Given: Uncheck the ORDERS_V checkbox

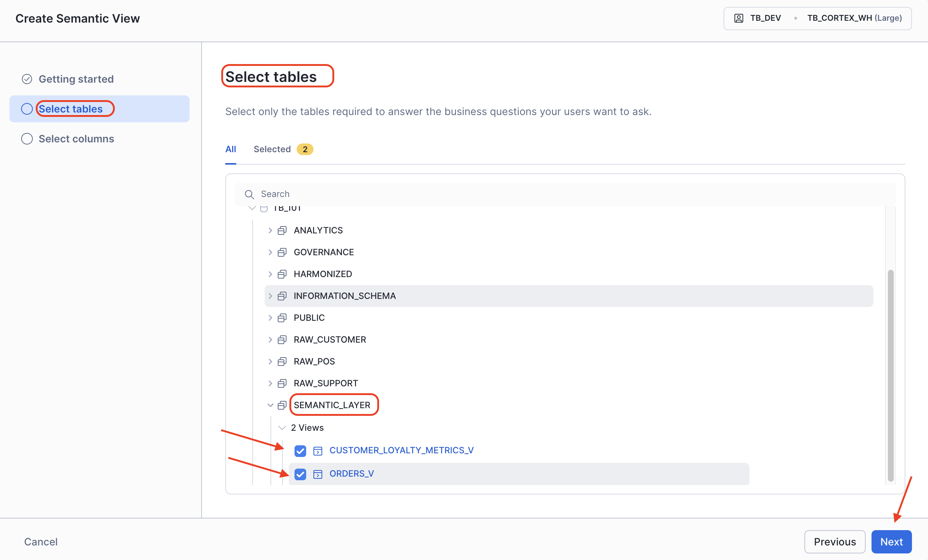Looking at the screenshot, I should pos(300,474).
